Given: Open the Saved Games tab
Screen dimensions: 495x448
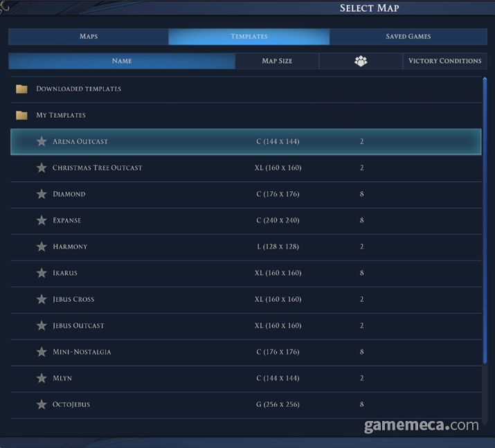Looking at the screenshot, I should point(408,37).
